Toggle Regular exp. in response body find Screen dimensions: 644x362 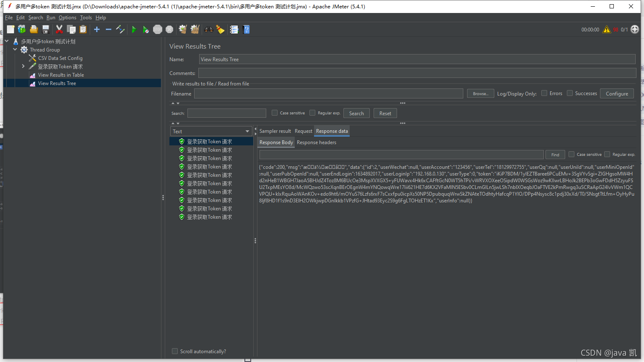(607, 154)
